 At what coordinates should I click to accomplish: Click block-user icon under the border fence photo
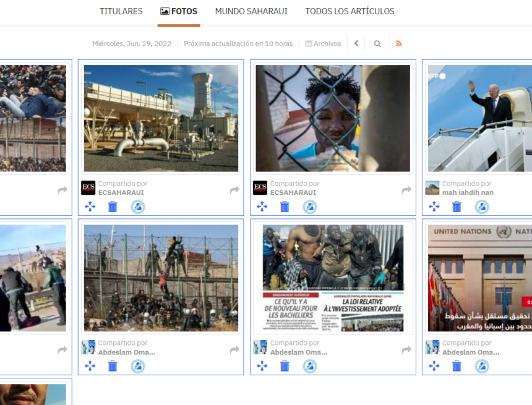pos(138,366)
